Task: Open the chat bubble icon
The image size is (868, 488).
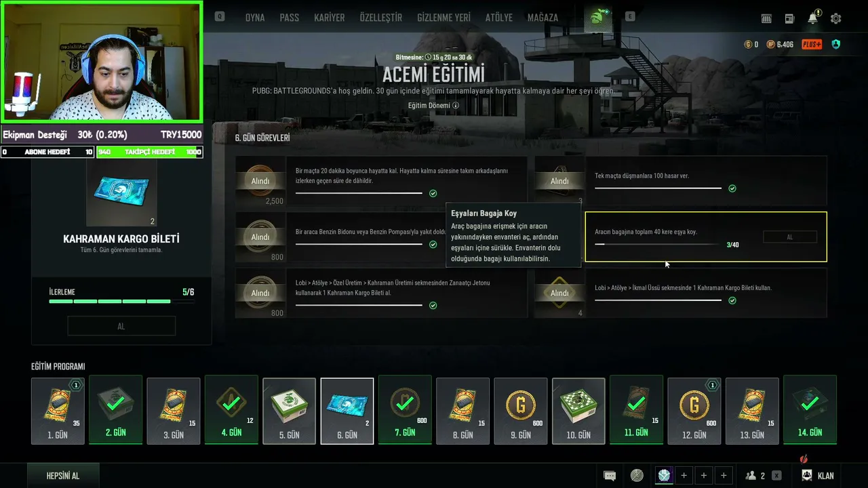Action: pyautogui.click(x=610, y=476)
